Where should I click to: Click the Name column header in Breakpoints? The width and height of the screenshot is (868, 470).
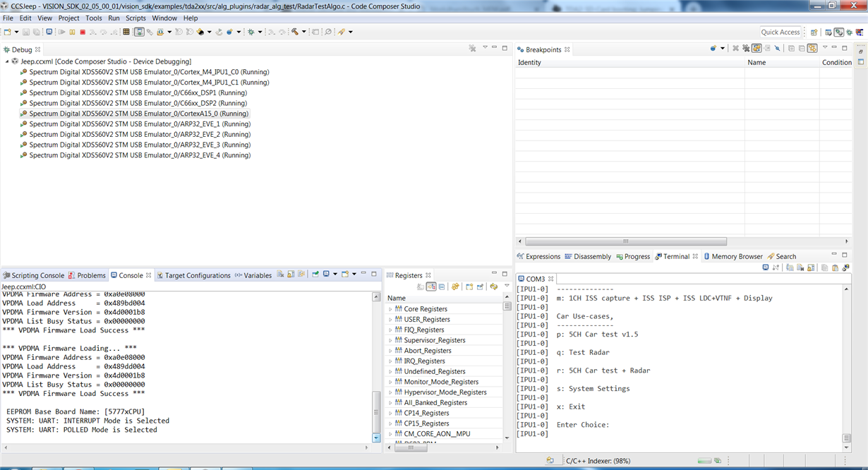coord(783,62)
